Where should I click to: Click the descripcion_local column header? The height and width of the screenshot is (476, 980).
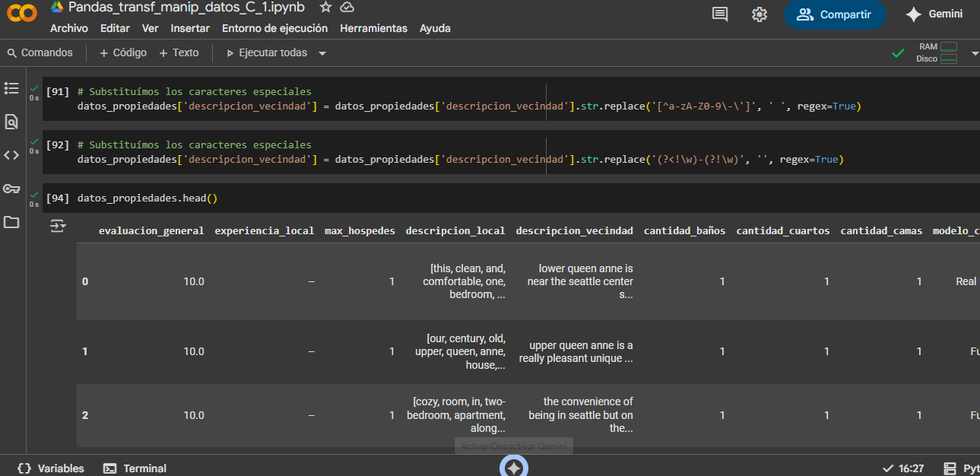click(x=455, y=230)
